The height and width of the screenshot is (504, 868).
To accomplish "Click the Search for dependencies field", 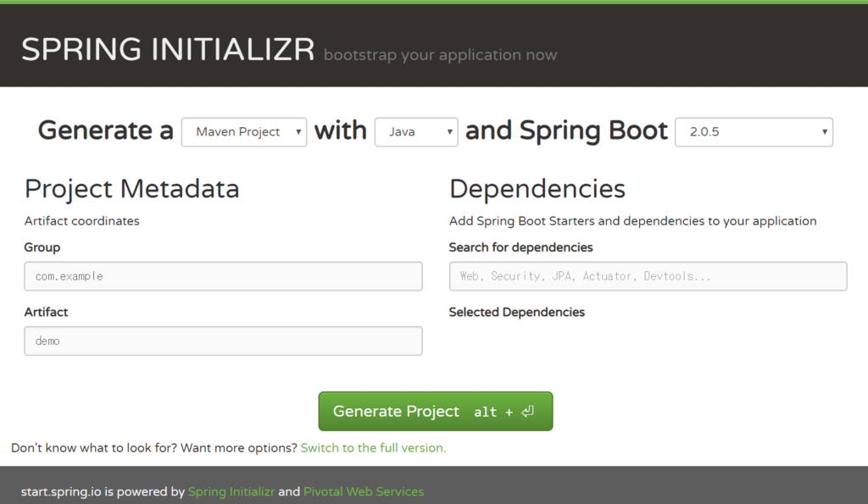I will 648,276.
